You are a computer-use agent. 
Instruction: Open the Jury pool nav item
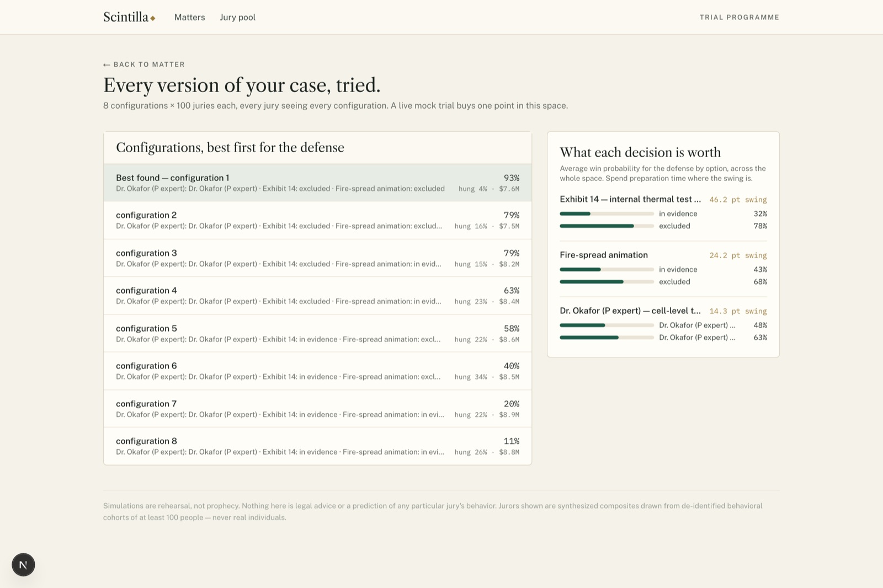tap(238, 17)
